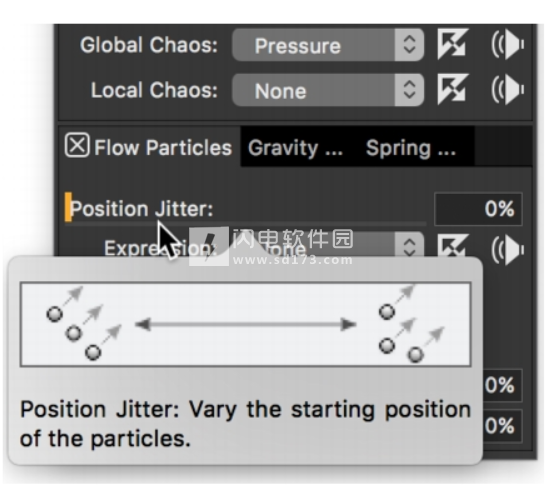Click stepper arrows on Global Chaos dropdown
Image resolution: width=558 pixels, height=493 pixels.
[x=409, y=45]
